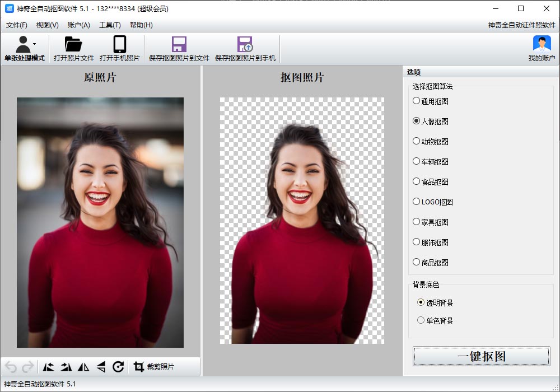Flip the photo horizontally
The image size is (560, 392).
83,367
